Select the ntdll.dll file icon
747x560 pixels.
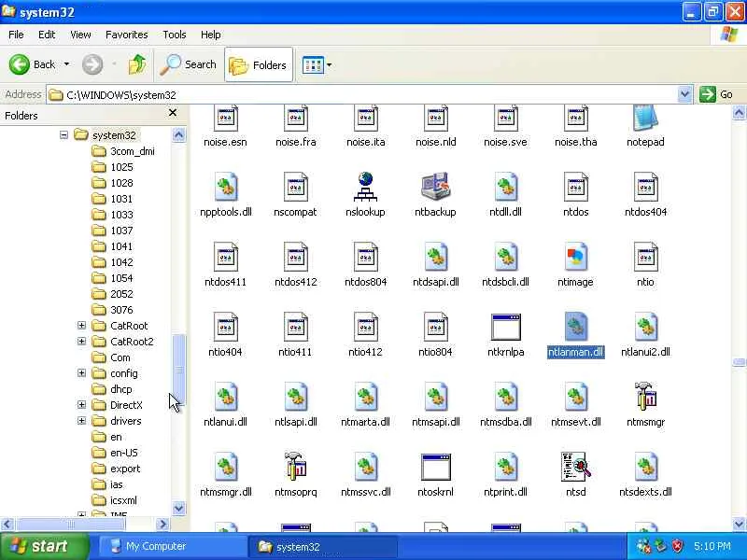click(x=505, y=188)
